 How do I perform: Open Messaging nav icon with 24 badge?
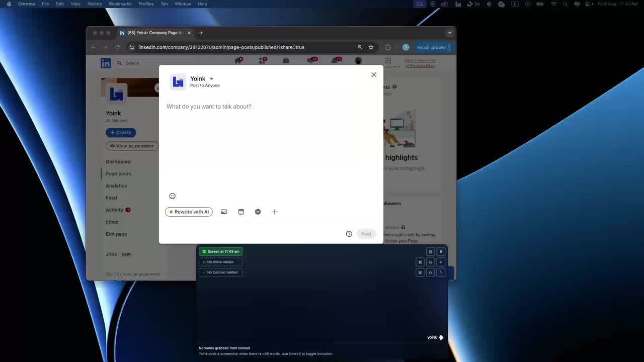[x=312, y=60]
